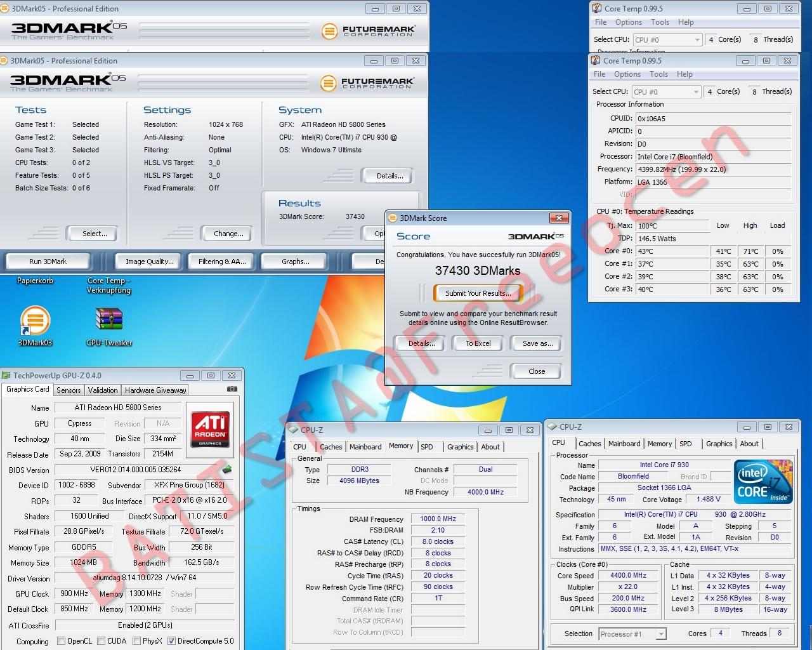Viewport: 812px width, 650px height.
Task: Click Details... in 3DMark Score dialog
Action: click(x=421, y=343)
